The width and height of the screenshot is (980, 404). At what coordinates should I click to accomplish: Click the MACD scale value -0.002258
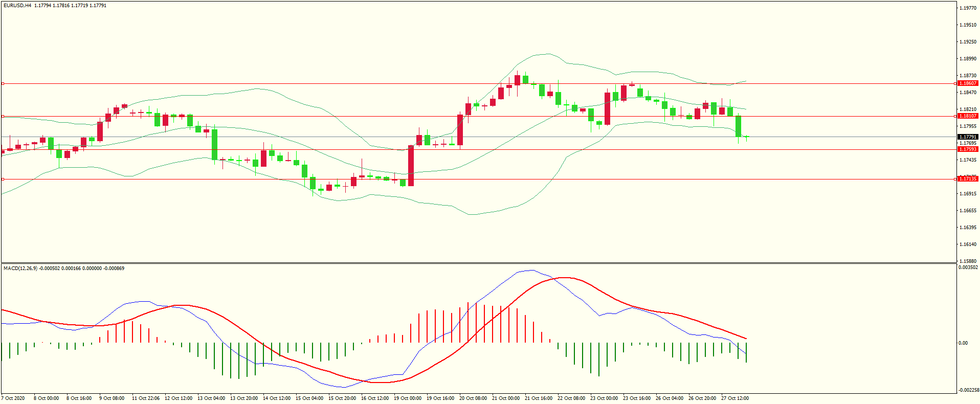click(968, 390)
